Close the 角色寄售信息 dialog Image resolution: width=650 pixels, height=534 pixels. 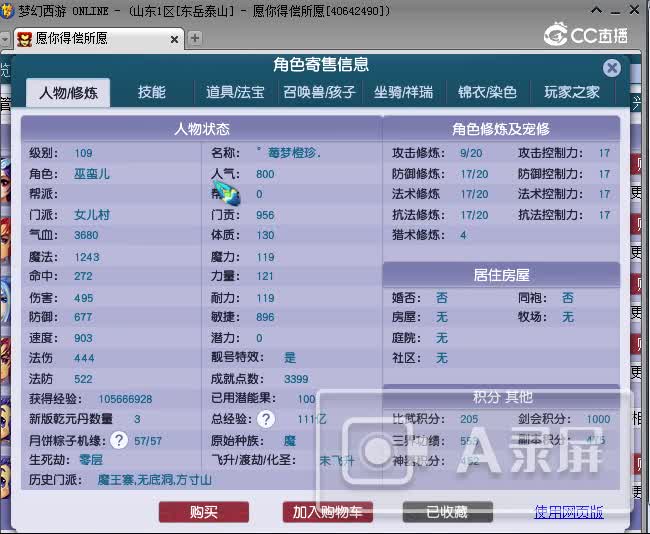click(612, 68)
